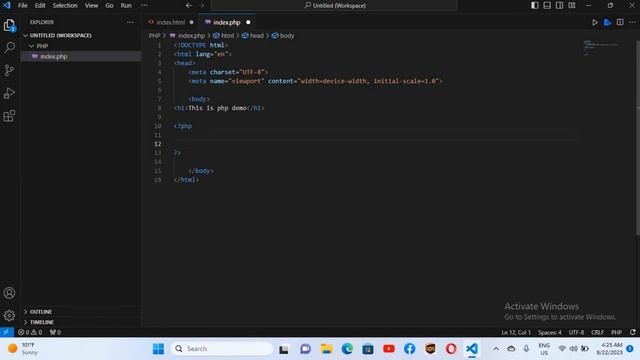Click CRLF end of line setting

[597, 332]
